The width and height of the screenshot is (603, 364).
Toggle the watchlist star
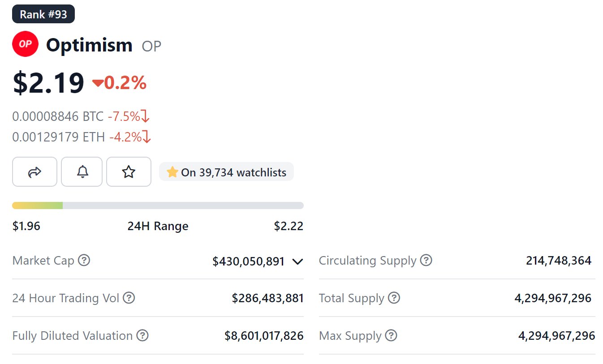coord(129,171)
